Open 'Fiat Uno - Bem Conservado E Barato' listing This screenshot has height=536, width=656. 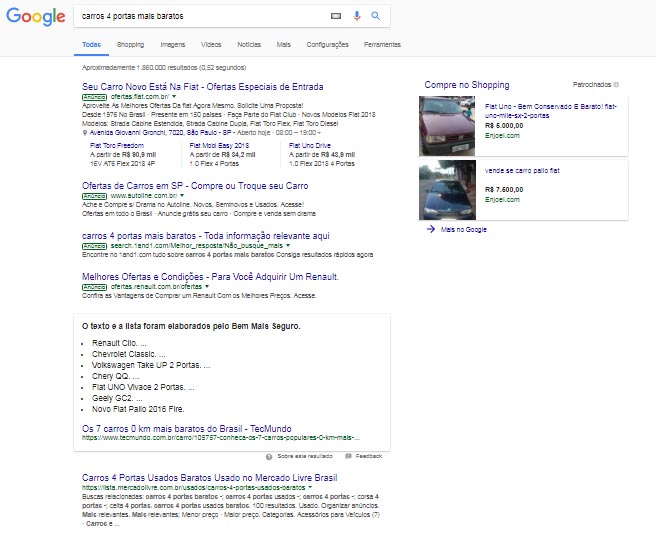[551, 111]
